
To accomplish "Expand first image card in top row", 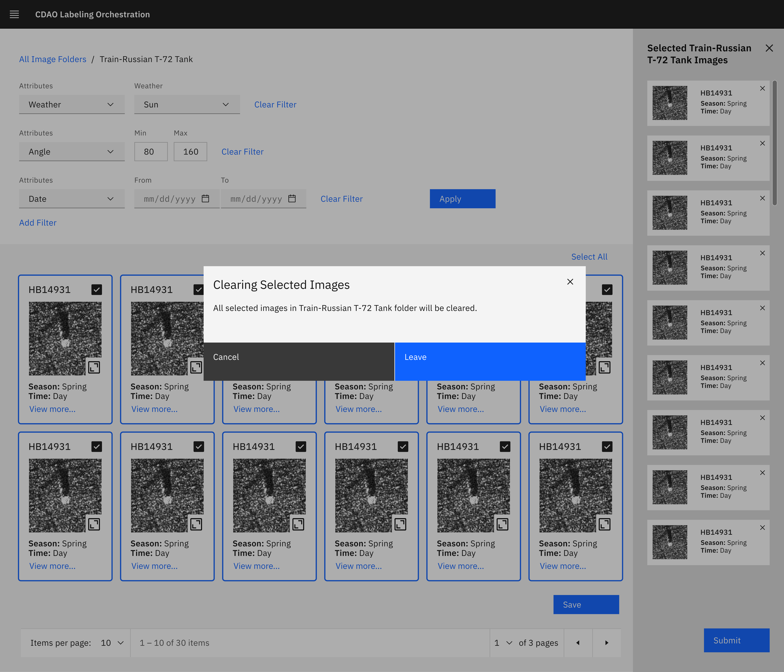I will [94, 367].
